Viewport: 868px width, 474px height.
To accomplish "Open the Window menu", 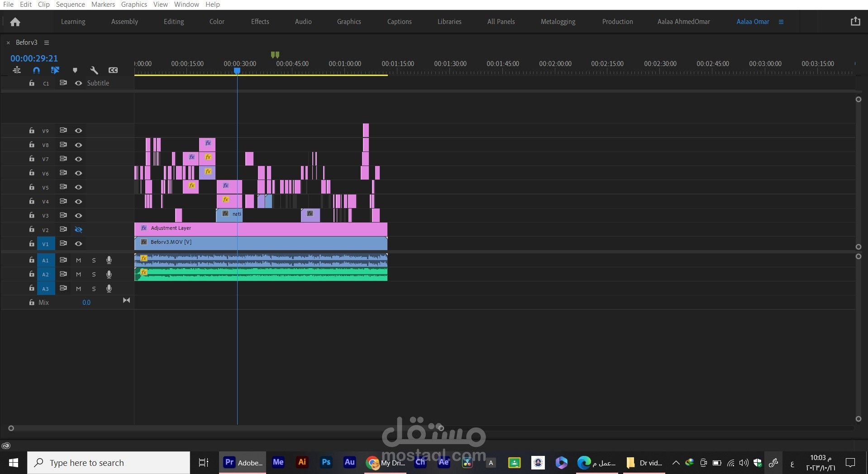I will pyautogui.click(x=186, y=5).
